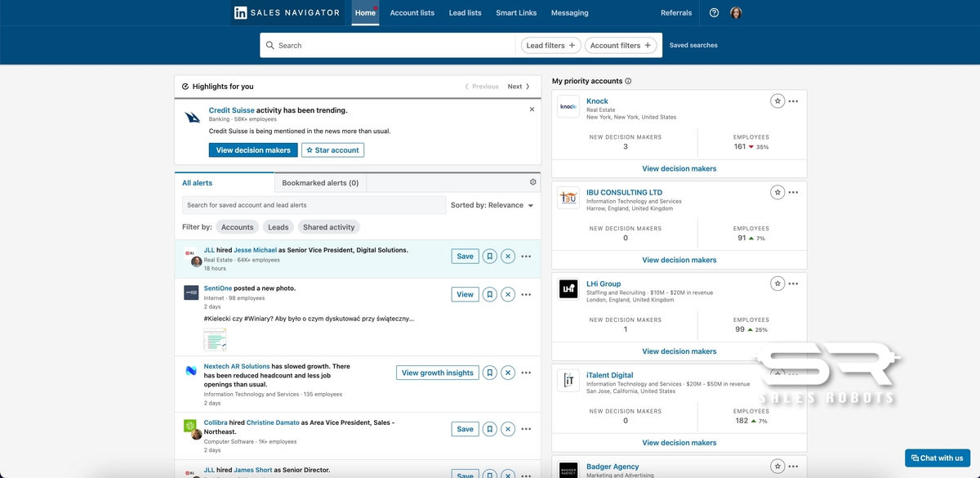Screen dimensions: 980x478
Task: Toggle the Accounts alert filter chip
Action: pos(238,227)
